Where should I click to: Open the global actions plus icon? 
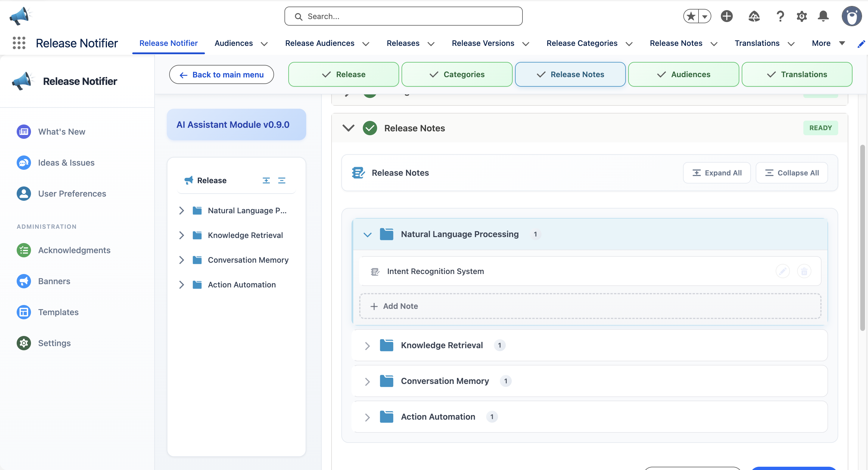pos(727,16)
